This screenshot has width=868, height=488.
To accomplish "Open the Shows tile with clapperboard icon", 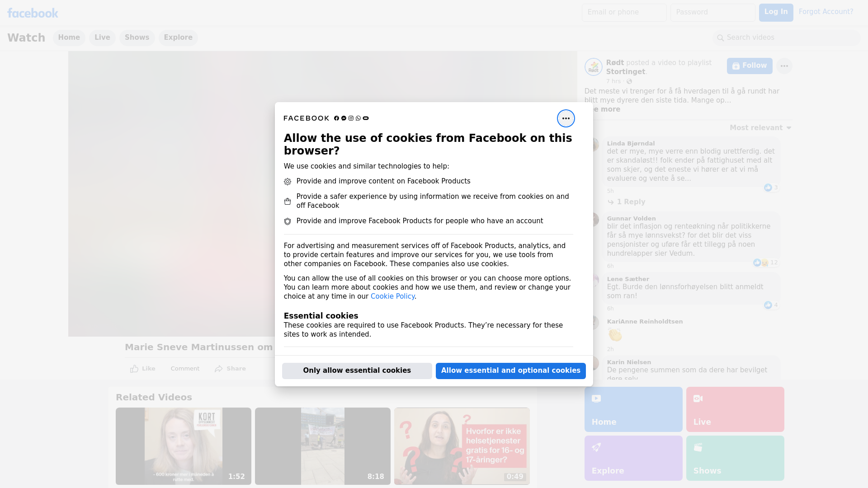I will click(735, 458).
